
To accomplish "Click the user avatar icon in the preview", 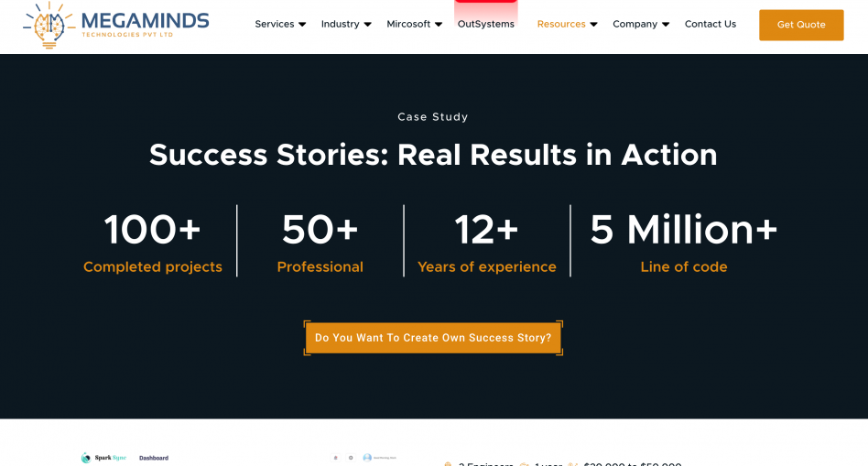I will click(367, 458).
